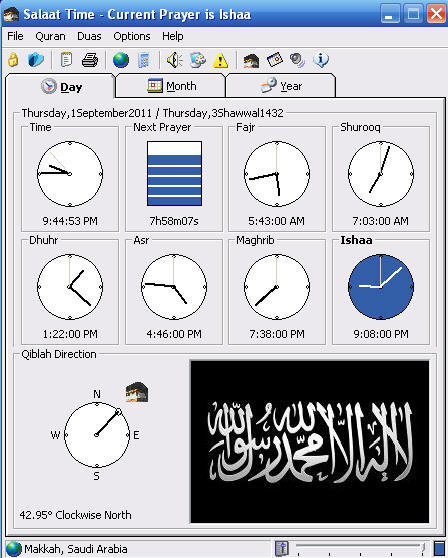Click the globe icon beside Makkah in the status bar
Image resolution: width=448 pixels, height=558 pixels.
14,549
